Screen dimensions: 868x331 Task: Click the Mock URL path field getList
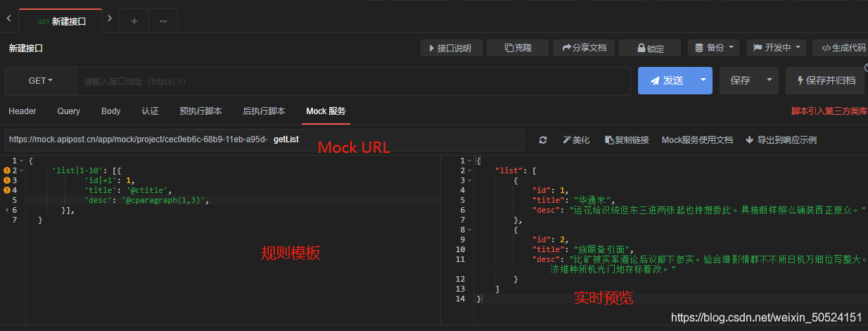click(286, 139)
